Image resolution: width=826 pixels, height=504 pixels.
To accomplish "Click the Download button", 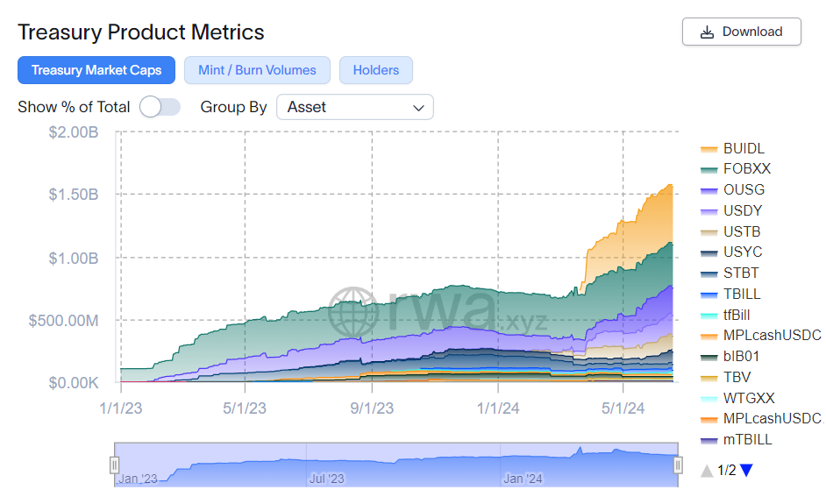I will tap(741, 32).
